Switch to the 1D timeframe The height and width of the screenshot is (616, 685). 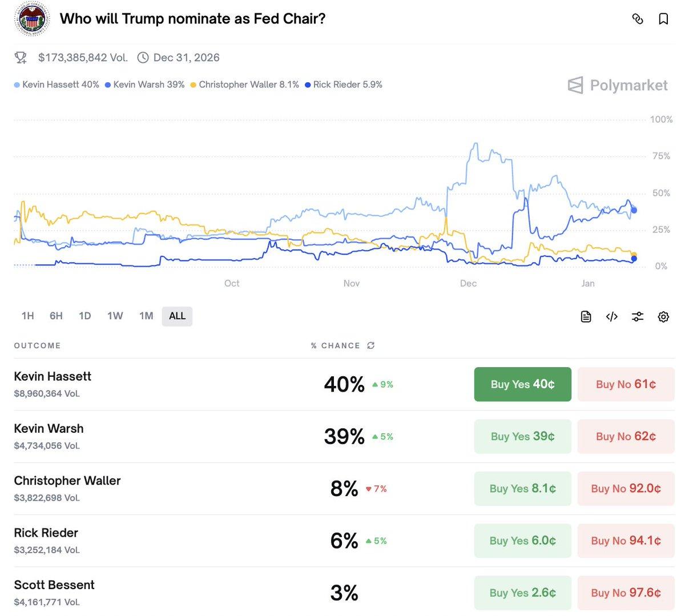tap(84, 316)
